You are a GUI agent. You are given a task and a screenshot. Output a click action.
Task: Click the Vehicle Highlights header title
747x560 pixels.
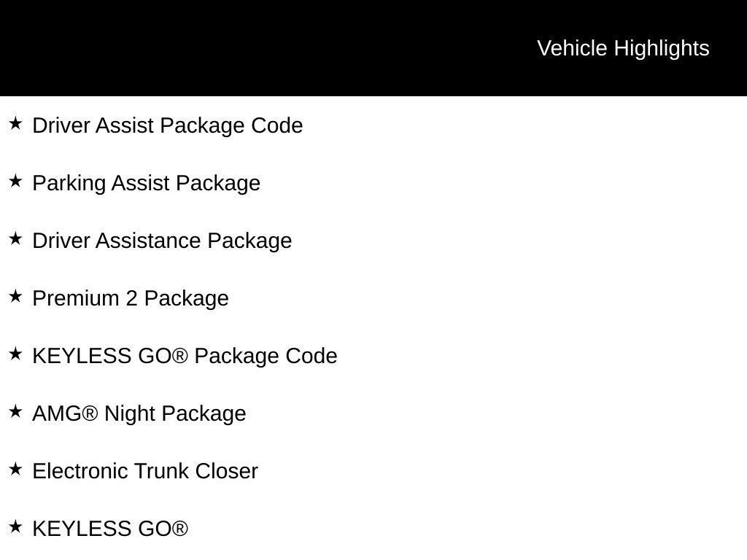tap(623, 48)
